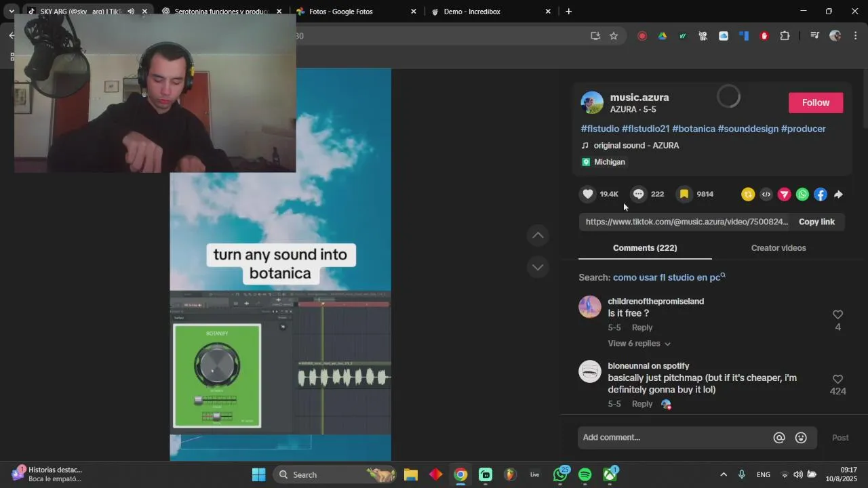Show hidden icons in system tray
The height and width of the screenshot is (488, 868).
(724, 474)
